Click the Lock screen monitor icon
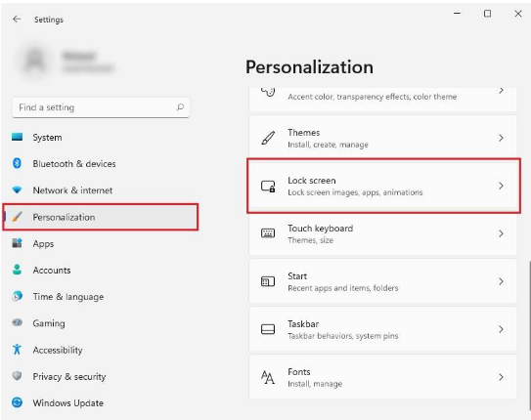Image resolution: width=531 pixels, height=420 pixels. (x=268, y=186)
